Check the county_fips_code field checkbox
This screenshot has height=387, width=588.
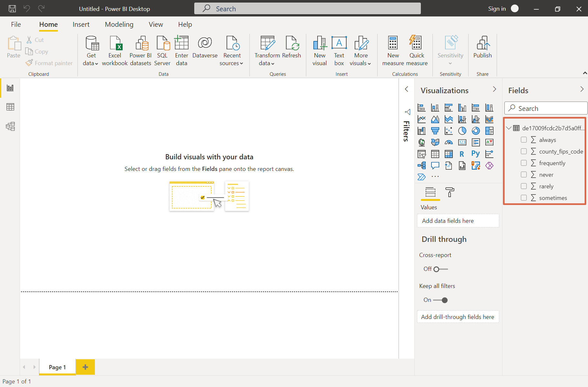pyautogui.click(x=524, y=151)
